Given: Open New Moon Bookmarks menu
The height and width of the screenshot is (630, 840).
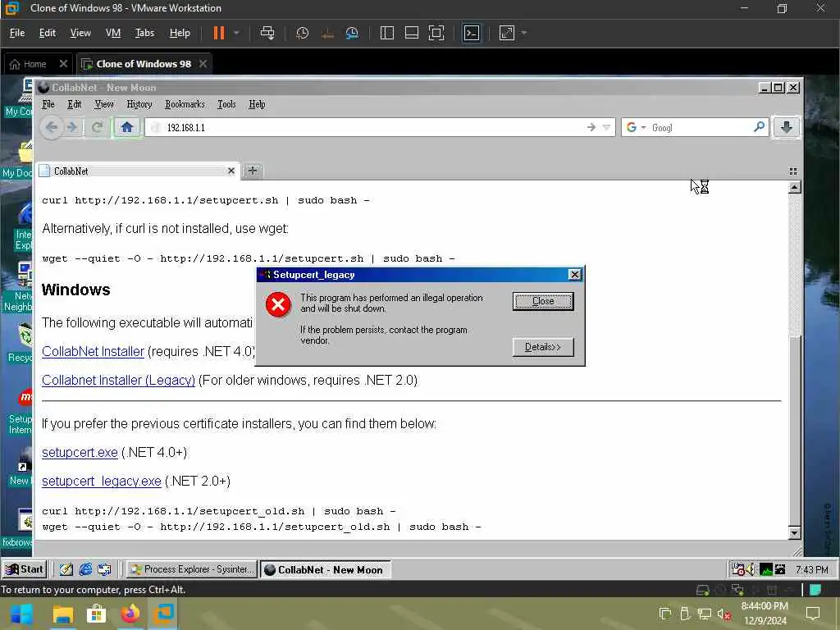Looking at the screenshot, I should pos(185,104).
